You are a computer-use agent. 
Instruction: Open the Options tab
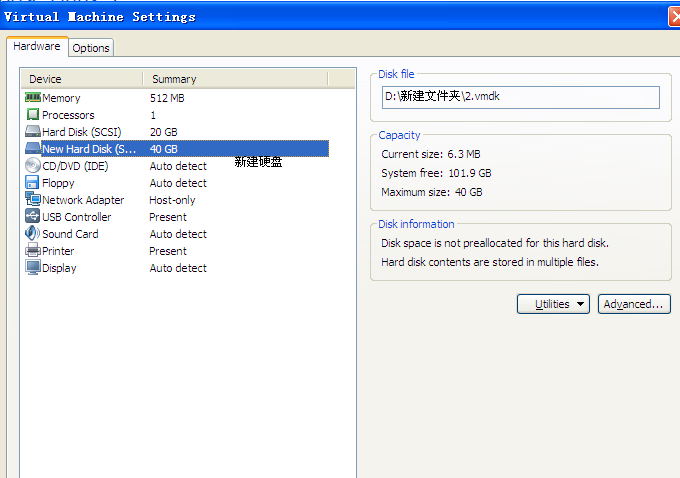(x=91, y=48)
